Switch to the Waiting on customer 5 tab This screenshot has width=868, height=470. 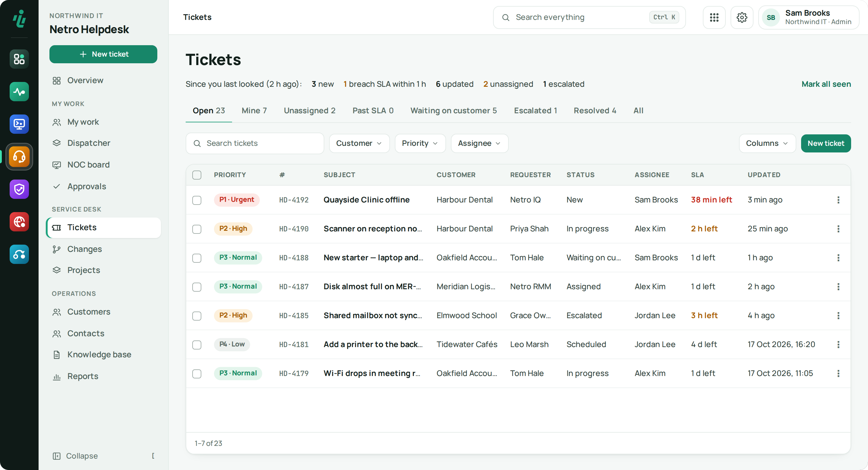pyautogui.click(x=454, y=111)
